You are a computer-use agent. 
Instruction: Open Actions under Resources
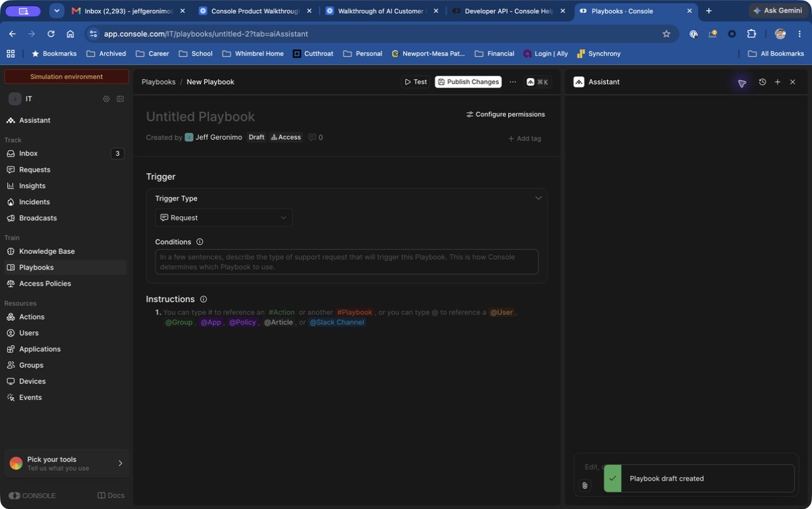64,317
